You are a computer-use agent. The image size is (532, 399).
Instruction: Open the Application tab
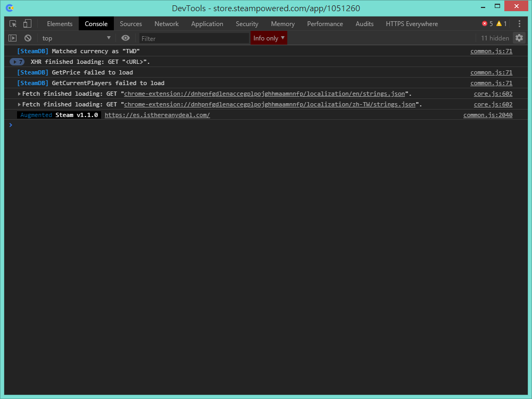[x=207, y=24]
